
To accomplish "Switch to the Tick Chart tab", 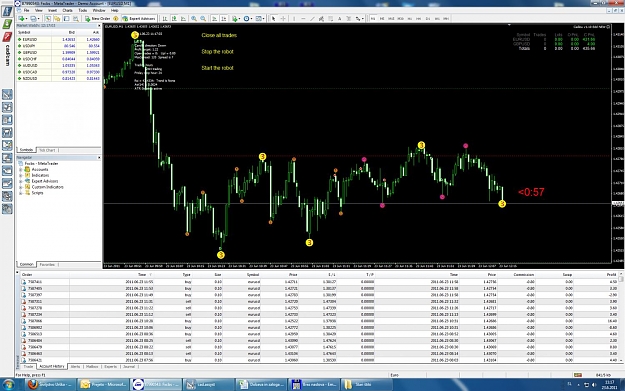I will tap(47, 150).
